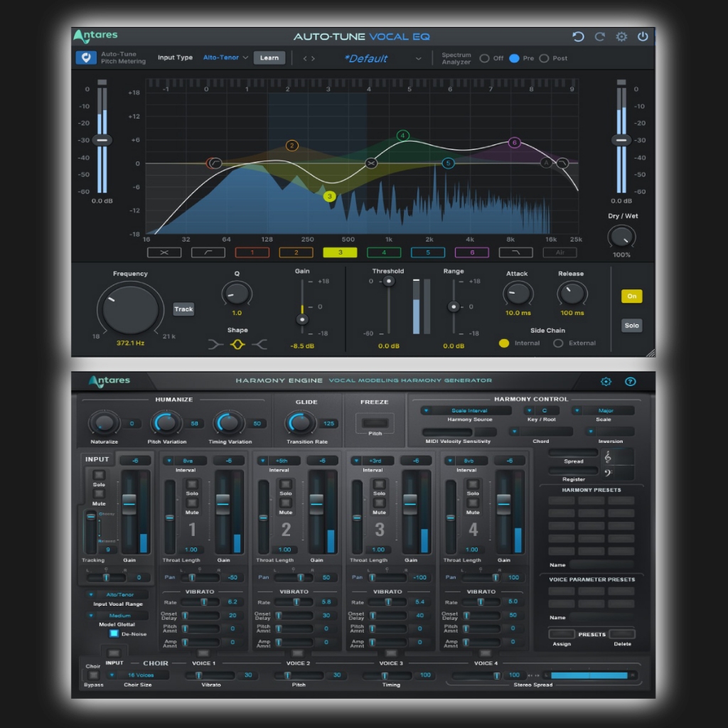Open the Input Type Alto-Tenor dropdown
This screenshot has width=728, height=728.
coord(225,58)
